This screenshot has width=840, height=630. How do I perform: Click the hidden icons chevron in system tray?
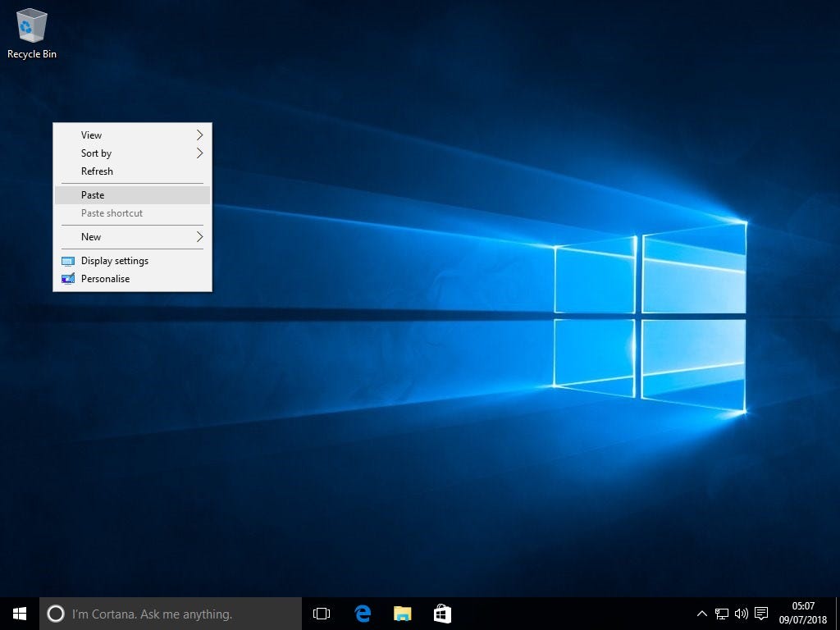[701, 614]
